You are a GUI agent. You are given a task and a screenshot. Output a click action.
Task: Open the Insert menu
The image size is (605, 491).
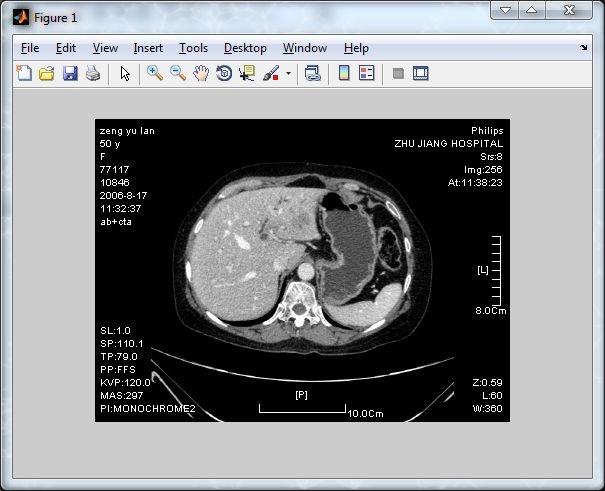click(x=148, y=48)
